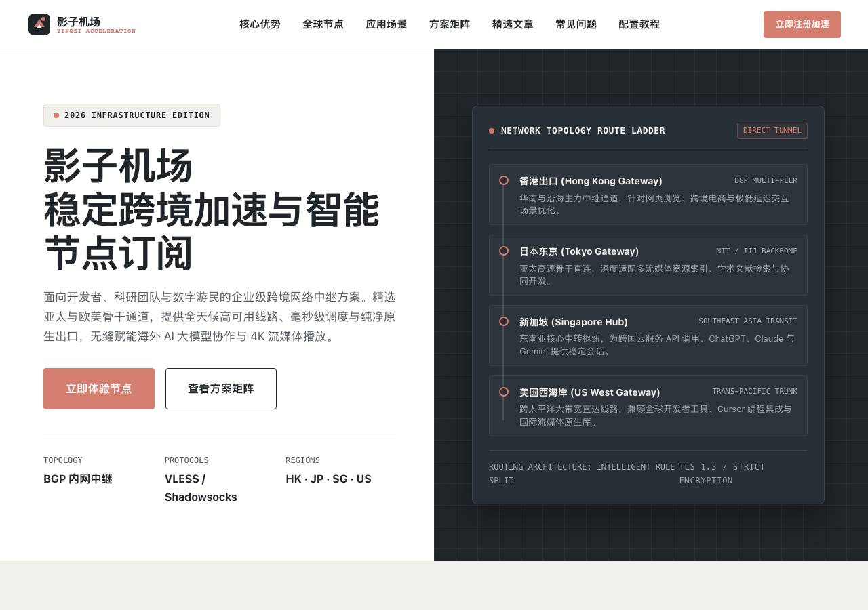Click the 新加坡 (Singapore Hub) title

click(574, 322)
